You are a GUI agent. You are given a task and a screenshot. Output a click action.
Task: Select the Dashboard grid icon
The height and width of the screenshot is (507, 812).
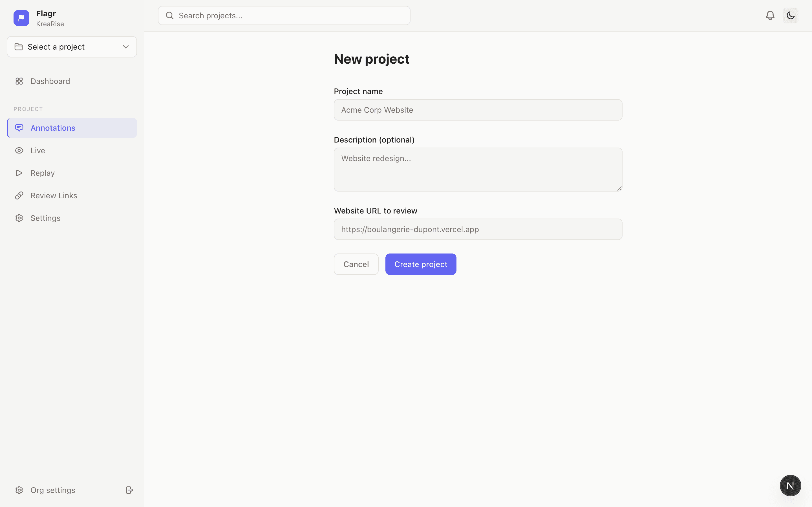click(x=19, y=81)
